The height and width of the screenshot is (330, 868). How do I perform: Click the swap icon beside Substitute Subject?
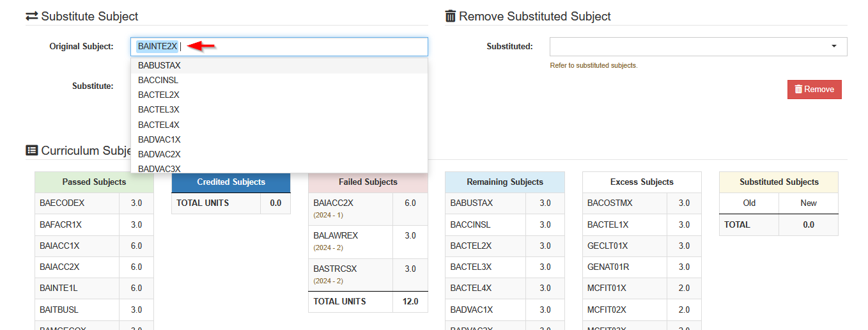coord(32,17)
